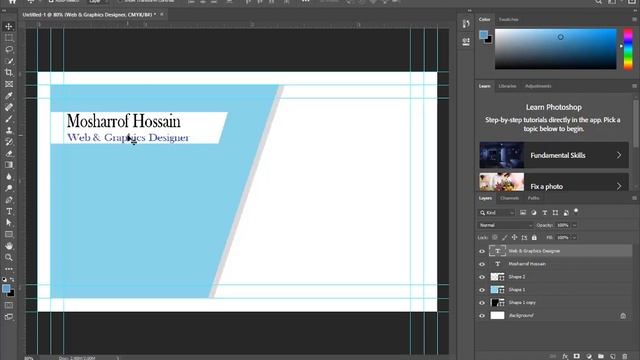Select the Hand tool

[x=9, y=246]
